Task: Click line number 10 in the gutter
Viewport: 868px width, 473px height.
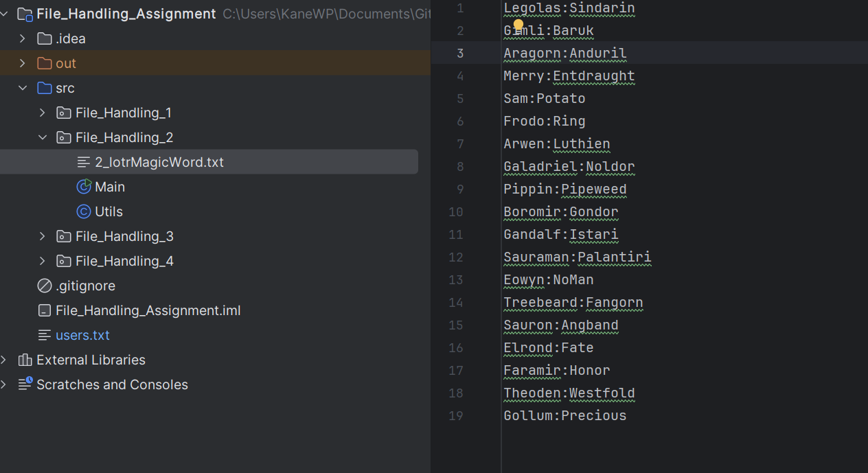Action: tap(456, 212)
